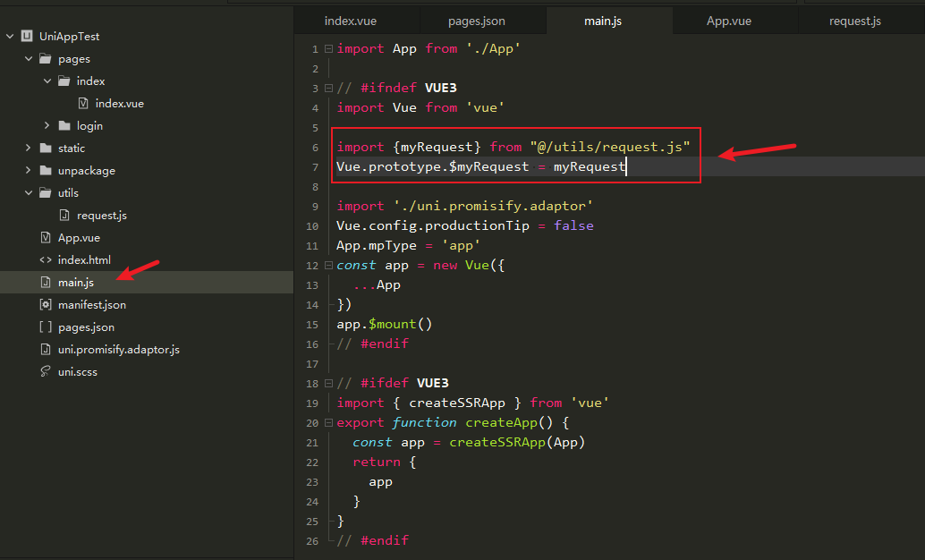Image resolution: width=925 pixels, height=560 pixels.
Task: Select main.js in the file tree
Action: 76,283
